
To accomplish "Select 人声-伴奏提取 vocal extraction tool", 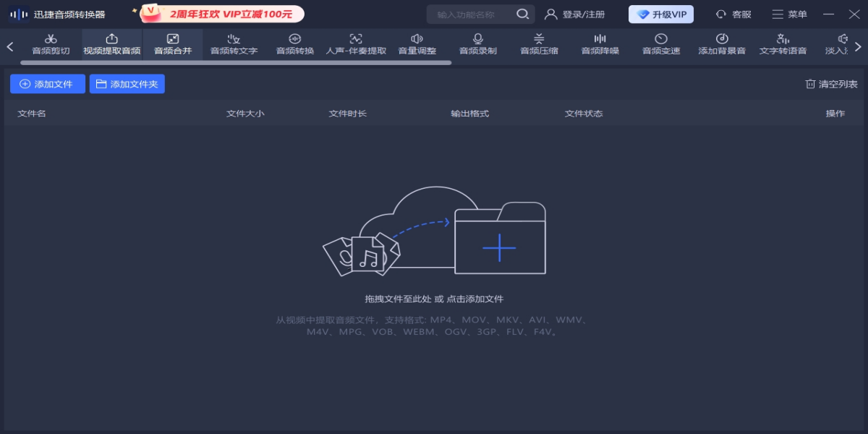I will click(356, 44).
